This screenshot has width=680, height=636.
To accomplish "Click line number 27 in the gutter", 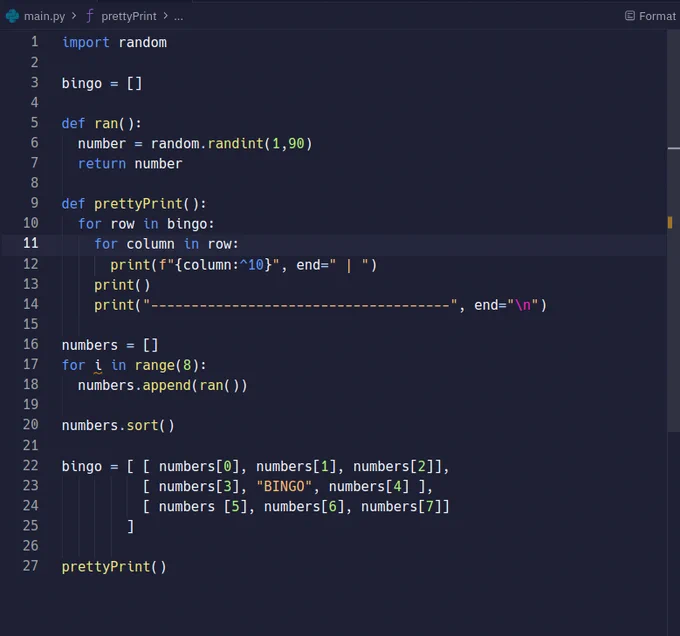I will point(30,566).
